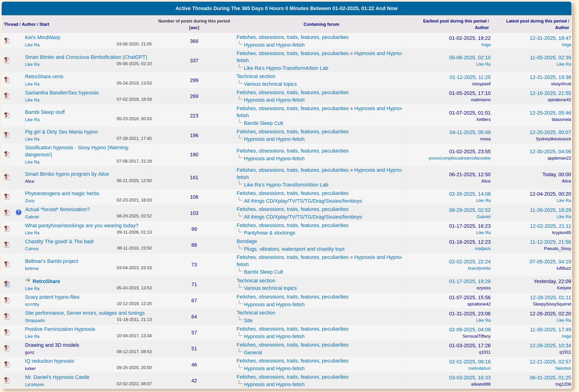Image resolution: width=579 pixels, height=392 pixels.
Task: Click the thread icon beside Drawing and 3D models
Action: coord(7,348)
